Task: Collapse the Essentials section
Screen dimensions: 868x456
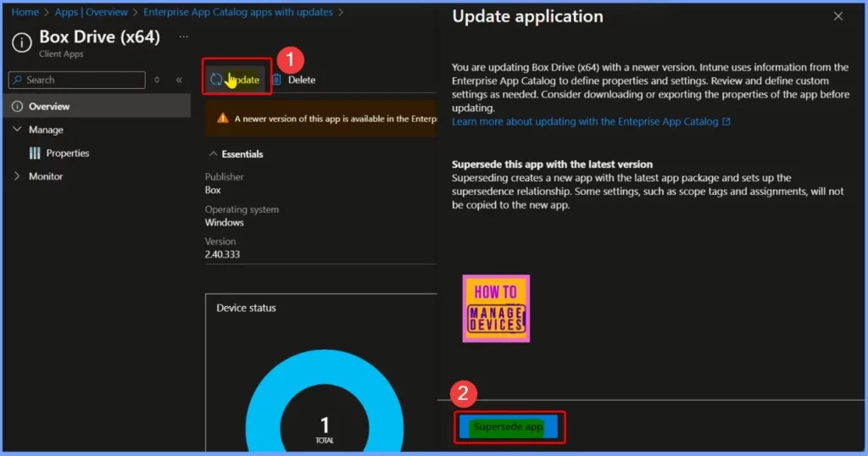Action: pyautogui.click(x=213, y=154)
